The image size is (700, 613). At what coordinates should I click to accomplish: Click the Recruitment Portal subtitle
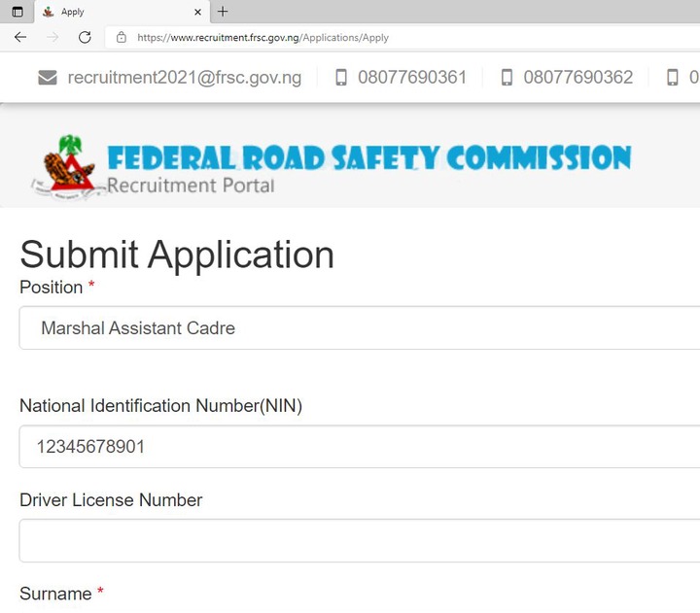click(x=191, y=186)
